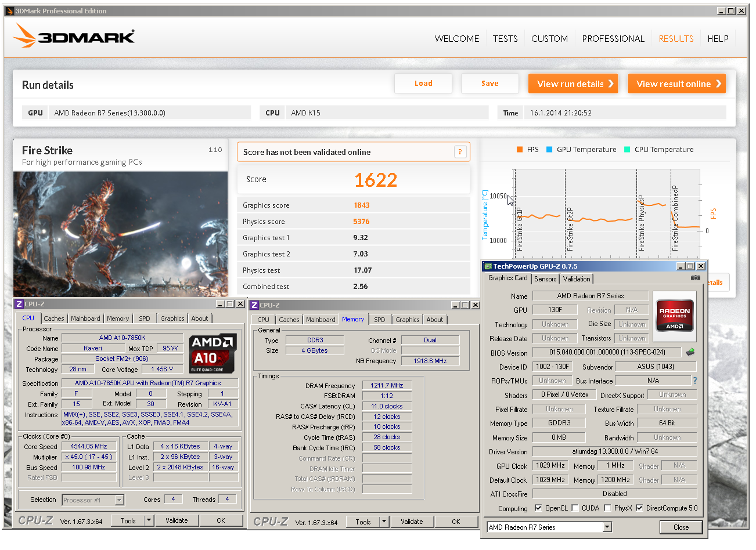This screenshot has height=550, width=756.
Task: Click the Core Speed 4544.05 MHz field
Action: (89, 446)
